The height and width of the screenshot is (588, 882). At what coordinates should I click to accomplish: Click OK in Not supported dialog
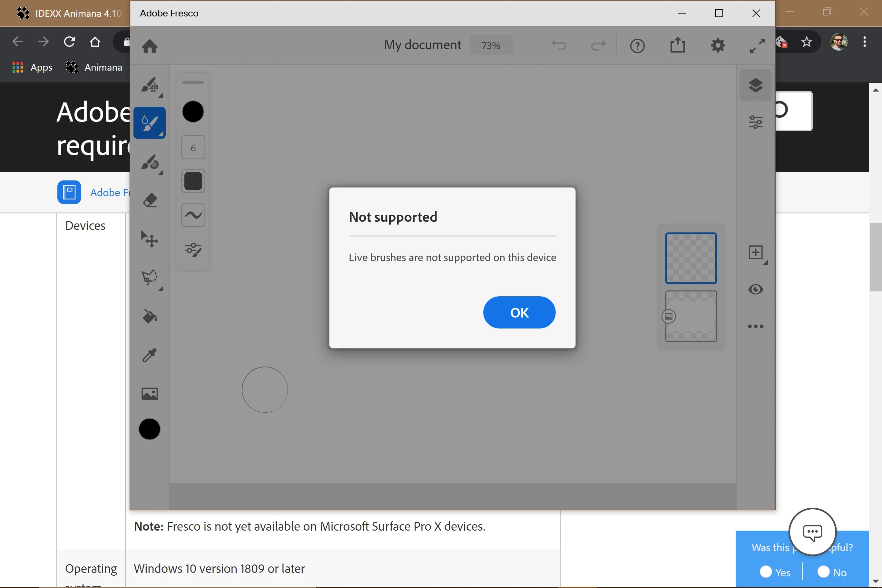click(519, 312)
